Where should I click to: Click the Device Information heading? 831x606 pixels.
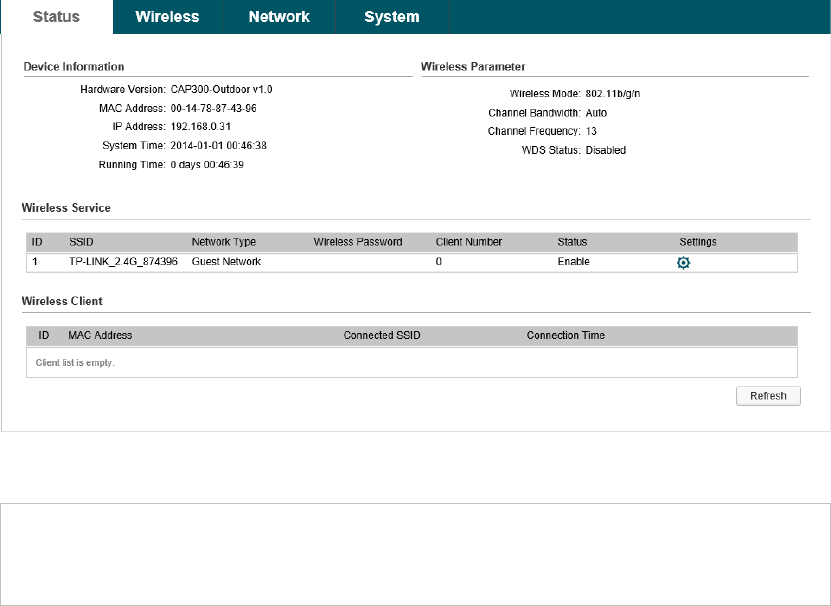click(74, 66)
